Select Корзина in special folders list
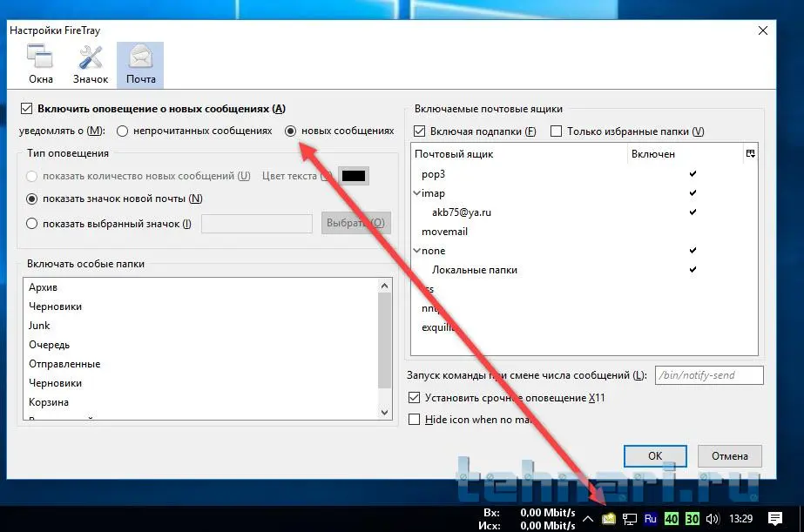 200,402
